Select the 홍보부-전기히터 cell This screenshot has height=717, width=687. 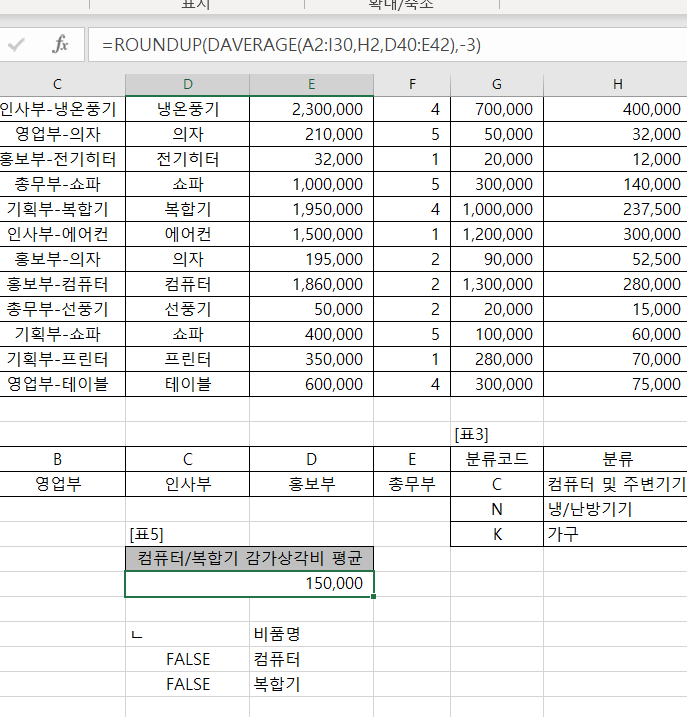(x=62, y=159)
